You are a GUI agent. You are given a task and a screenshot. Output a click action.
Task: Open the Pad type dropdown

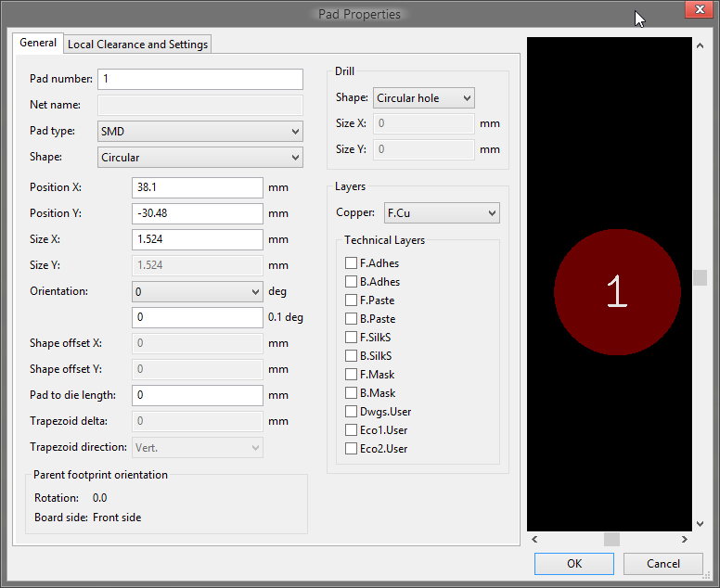point(200,132)
